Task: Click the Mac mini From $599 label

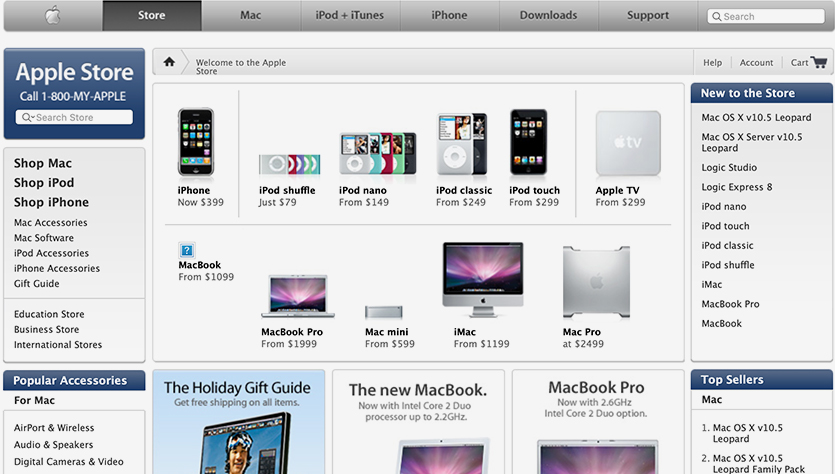Action: point(389,338)
